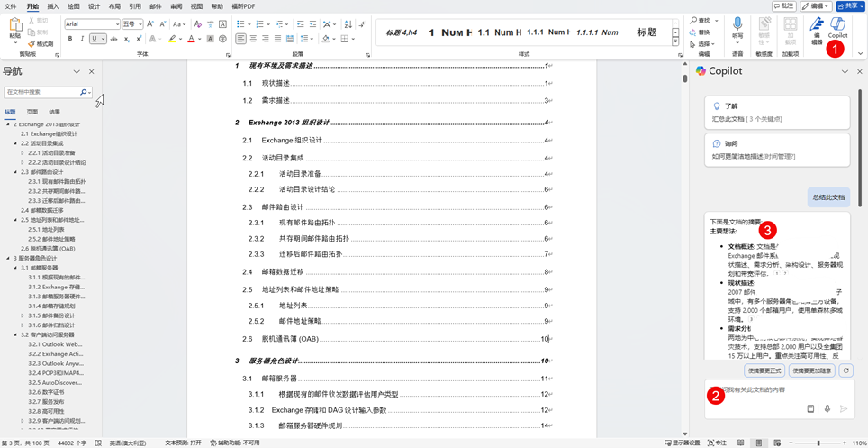Image resolution: width=868 pixels, height=448 pixels.
Task: Toggle Bold formatting
Action: [x=70, y=39]
